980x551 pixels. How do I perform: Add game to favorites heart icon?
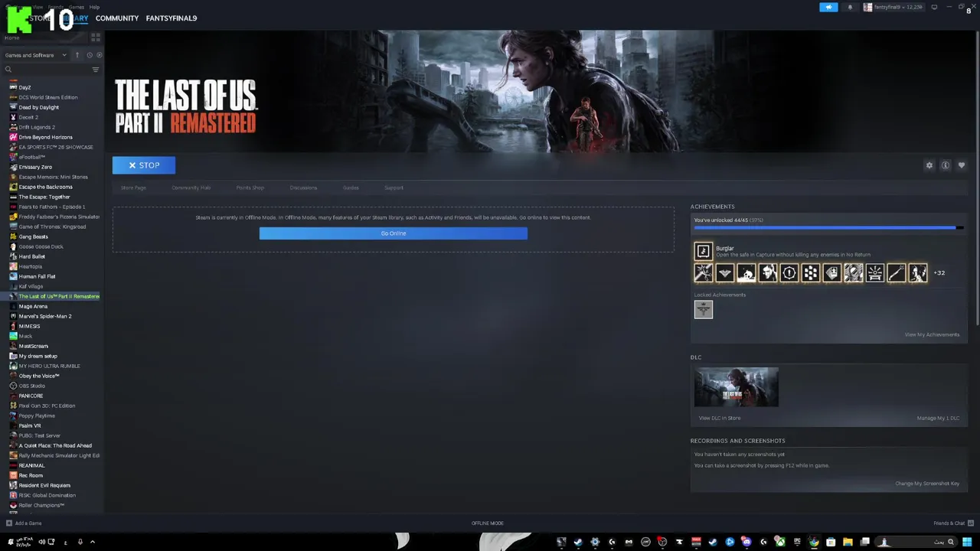tap(962, 165)
